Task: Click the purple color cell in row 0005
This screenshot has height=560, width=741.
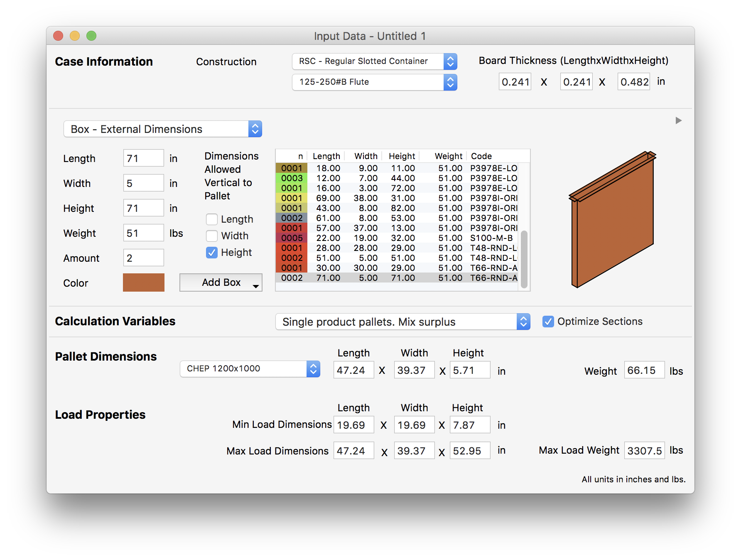Action: (x=292, y=238)
